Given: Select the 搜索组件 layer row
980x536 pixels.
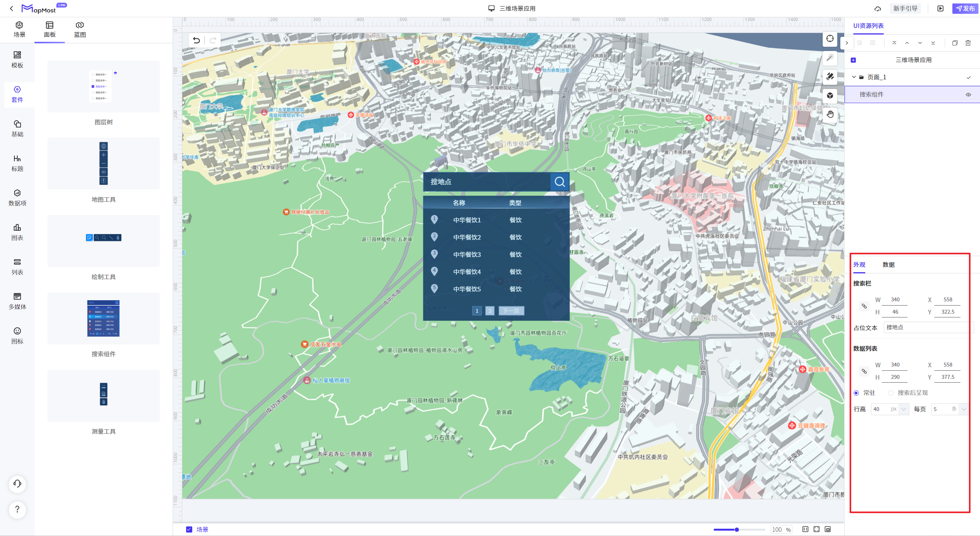Looking at the screenshot, I should (912, 94).
